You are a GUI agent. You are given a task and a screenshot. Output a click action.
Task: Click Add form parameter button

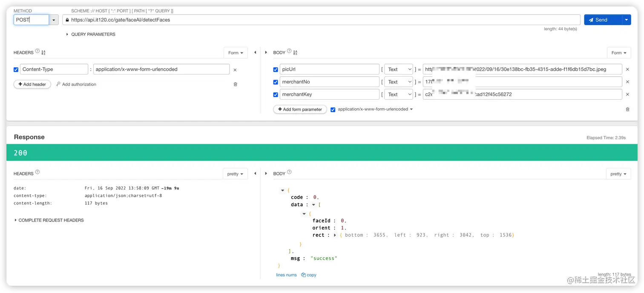pyautogui.click(x=300, y=109)
